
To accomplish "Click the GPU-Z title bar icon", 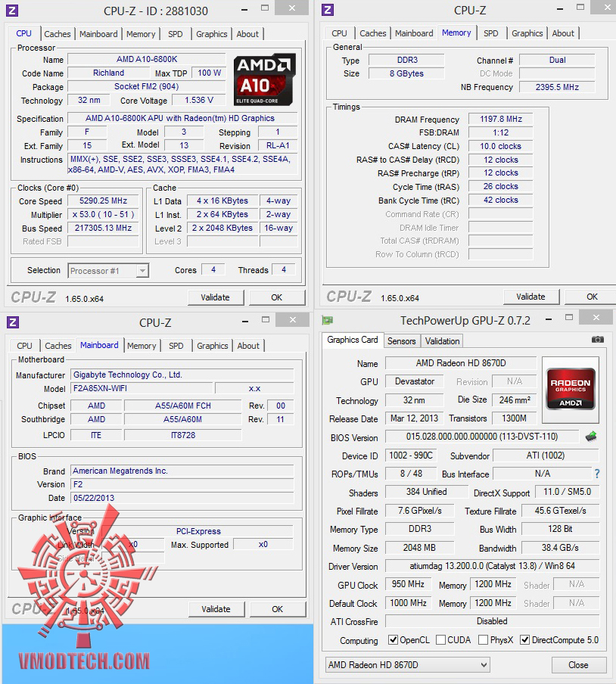I will click(327, 321).
